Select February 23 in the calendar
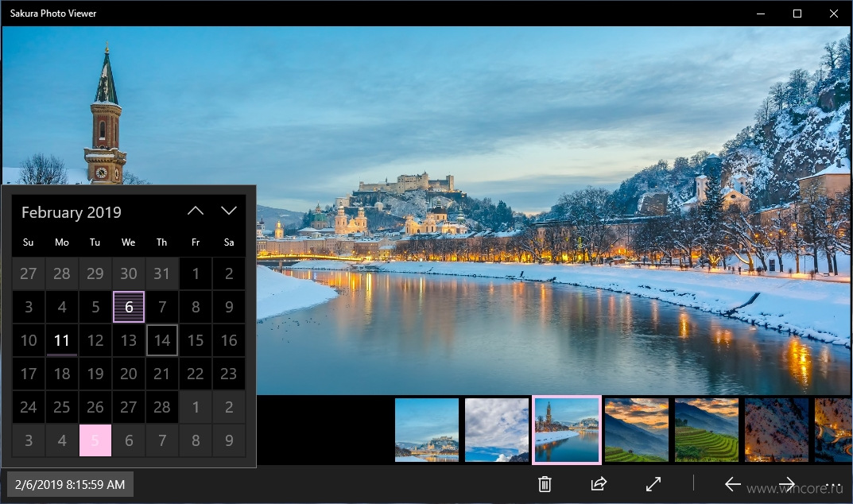This screenshot has height=504, width=853. pos(228,374)
